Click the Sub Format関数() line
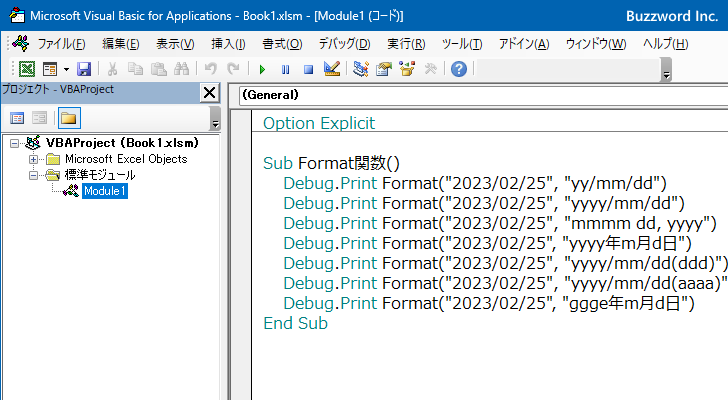The height and width of the screenshot is (400, 728). coord(331,163)
